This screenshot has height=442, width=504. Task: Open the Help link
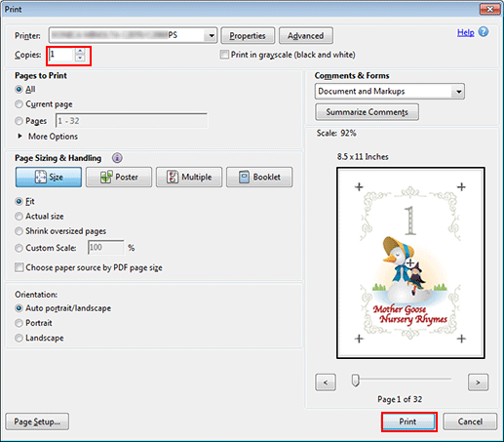click(x=465, y=32)
